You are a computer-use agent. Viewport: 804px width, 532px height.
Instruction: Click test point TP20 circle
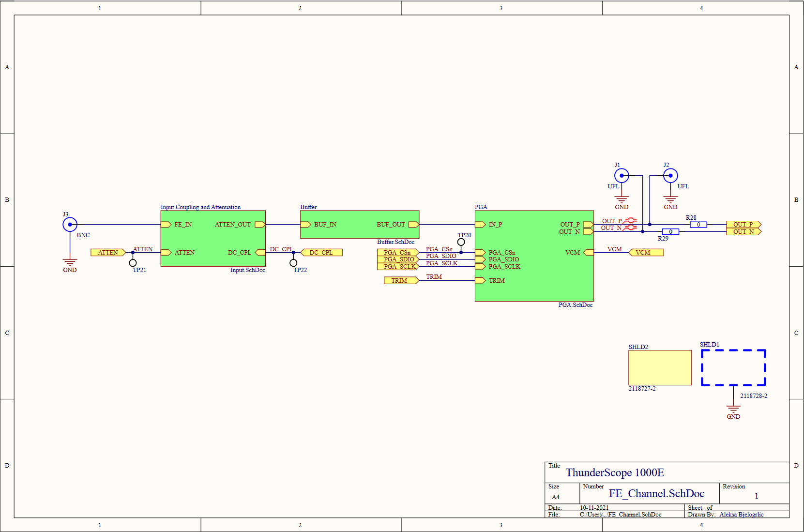(x=461, y=242)
